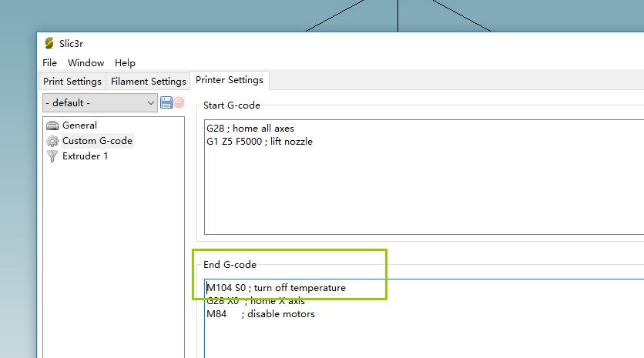Click the Custom G-code gear icon
This screenshot has height=358, width=644.
click(52, 141)
